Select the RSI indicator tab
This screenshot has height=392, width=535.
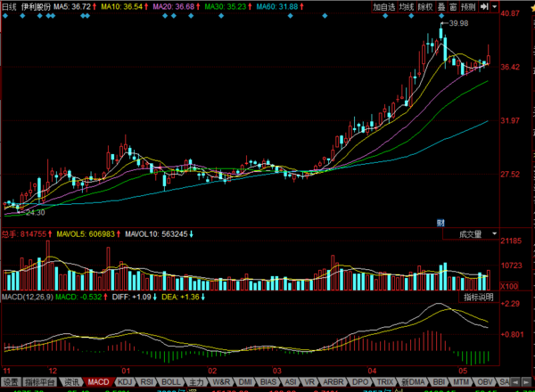145,381
